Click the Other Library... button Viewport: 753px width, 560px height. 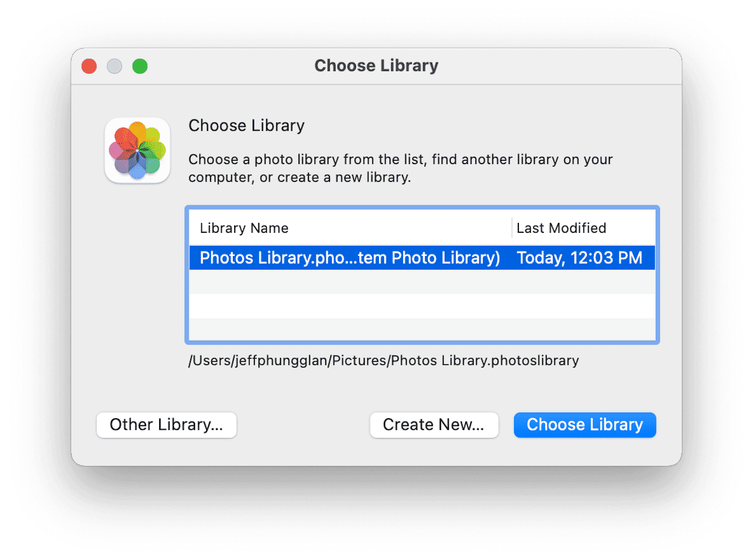(x=166, y=425)
